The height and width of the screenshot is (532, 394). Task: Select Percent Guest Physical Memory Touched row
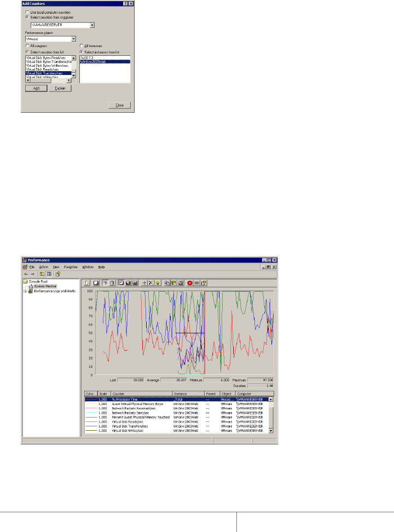tap(176, 417)
